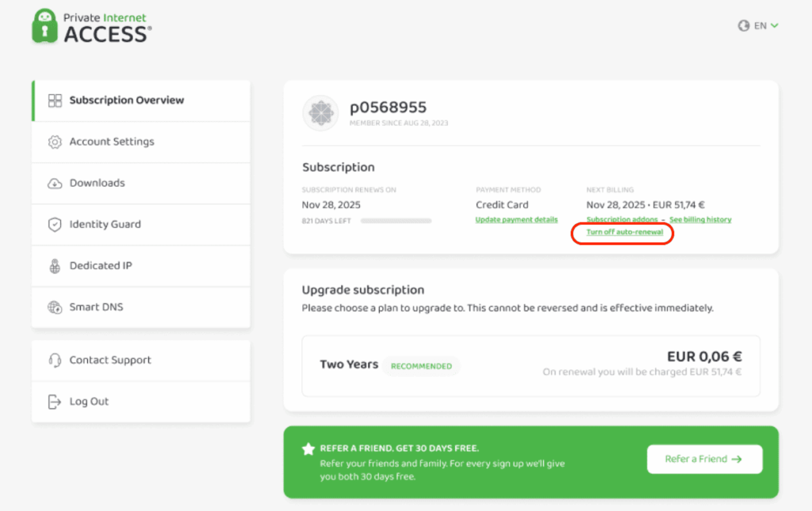Click Update payment details link
Viewport: 812px width, 511px height.
click(516, 219)
